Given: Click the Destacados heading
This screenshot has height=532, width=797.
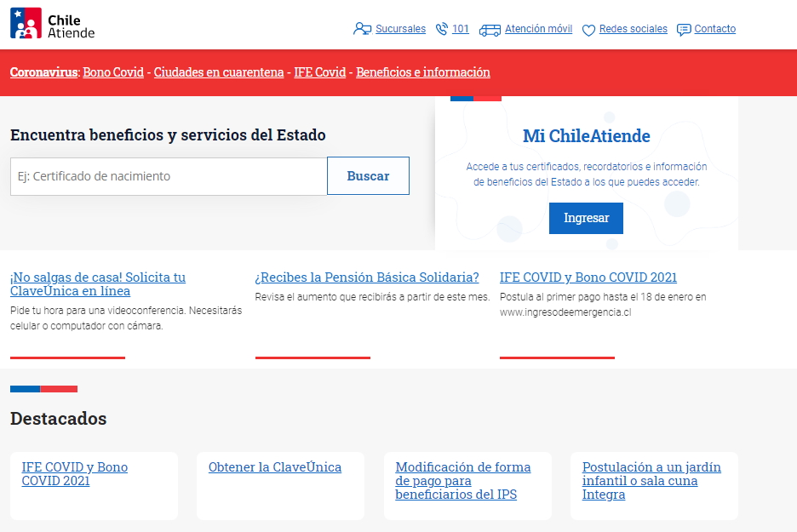Looking at the screenshot, I should tap(59, 419).
